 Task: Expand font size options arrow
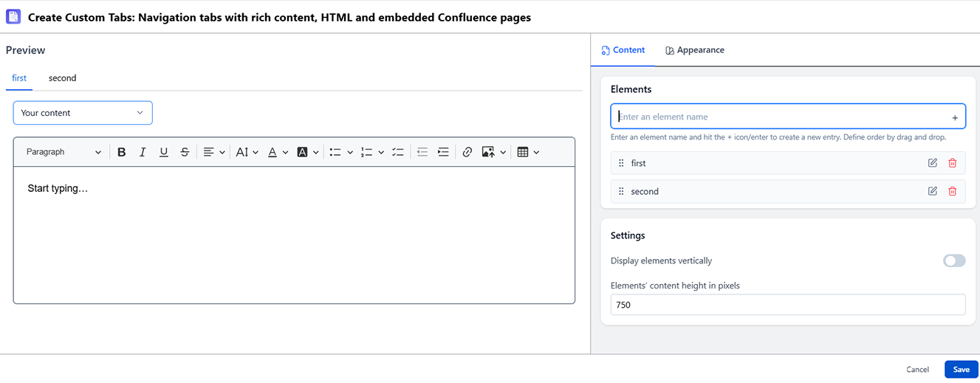point(256,153)
